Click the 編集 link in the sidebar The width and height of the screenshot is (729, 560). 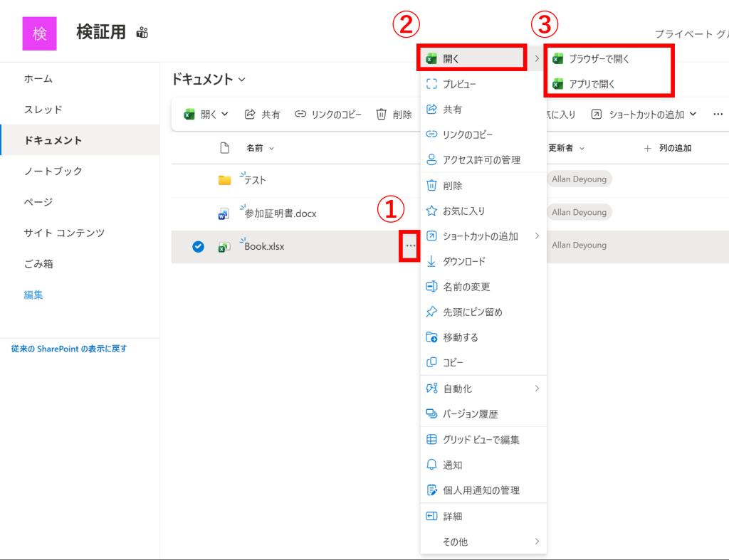pyautogui.click(x=33, y=295)
